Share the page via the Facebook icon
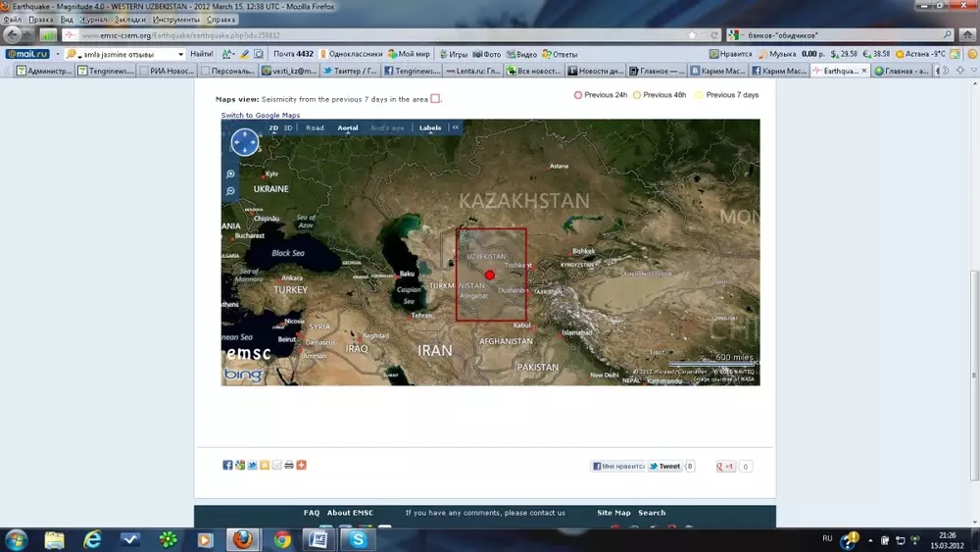980x552 pixels. coord(227,465)
